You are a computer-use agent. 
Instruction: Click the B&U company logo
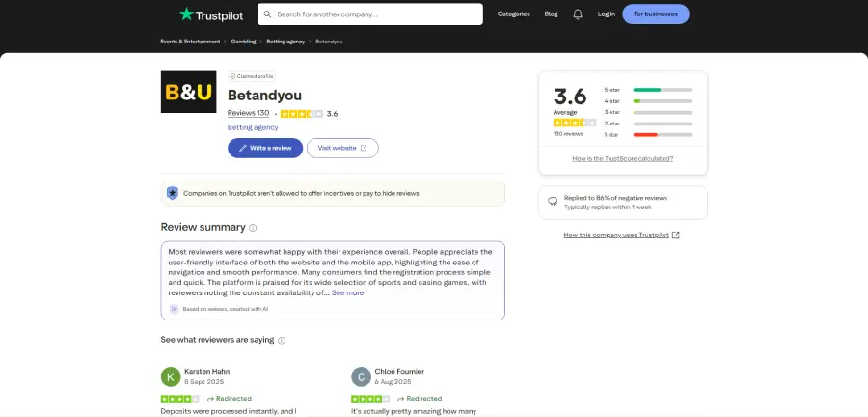tap(188, 92)
